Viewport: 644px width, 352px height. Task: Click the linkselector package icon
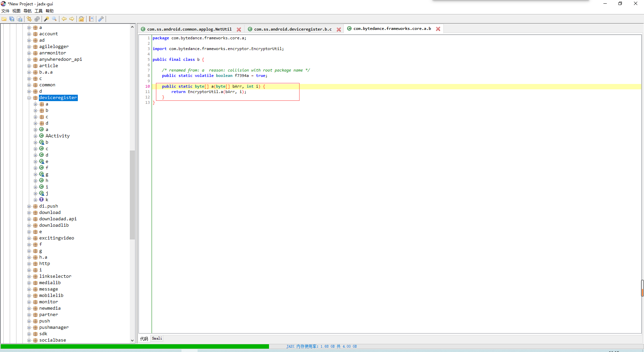click(35, 276)
